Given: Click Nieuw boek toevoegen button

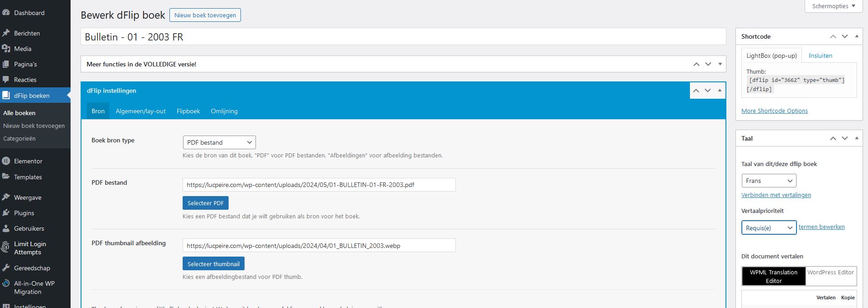Looking at the screenshot, I should click(205, 15).
